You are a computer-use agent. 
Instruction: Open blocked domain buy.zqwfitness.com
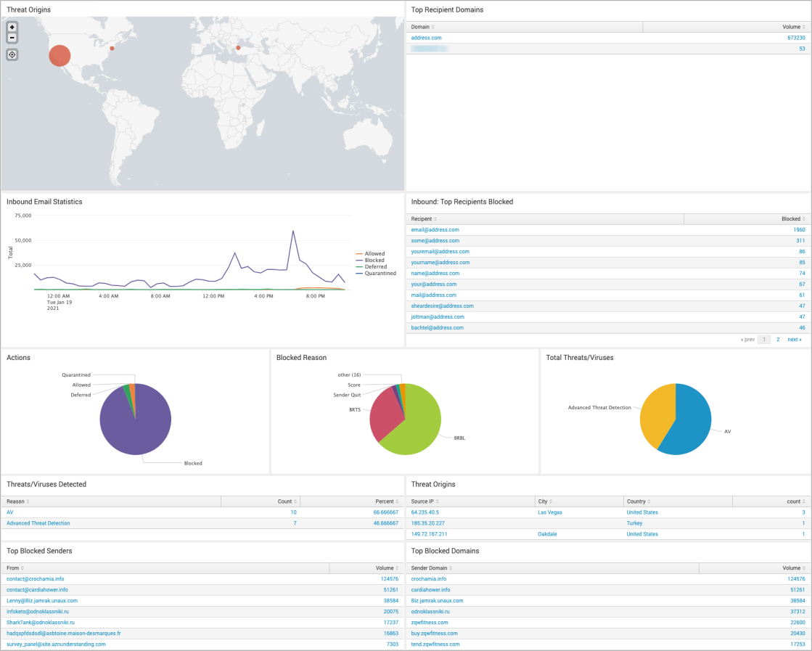435,634
